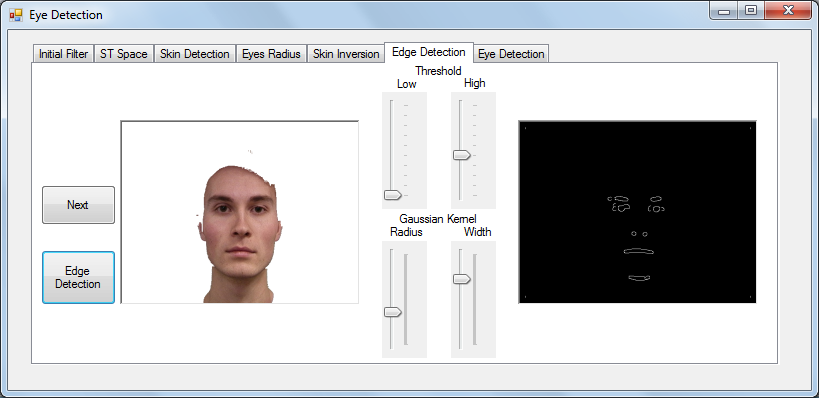Maximize the Eye Detection window
Screen dimensions: 819x398
click(751, 10)
